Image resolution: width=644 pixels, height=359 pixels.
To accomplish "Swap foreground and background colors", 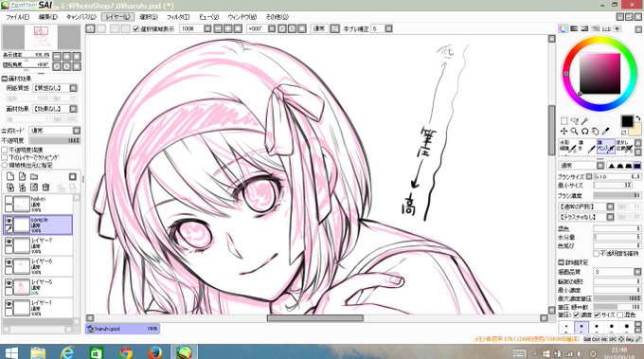I will coord(637,118).
